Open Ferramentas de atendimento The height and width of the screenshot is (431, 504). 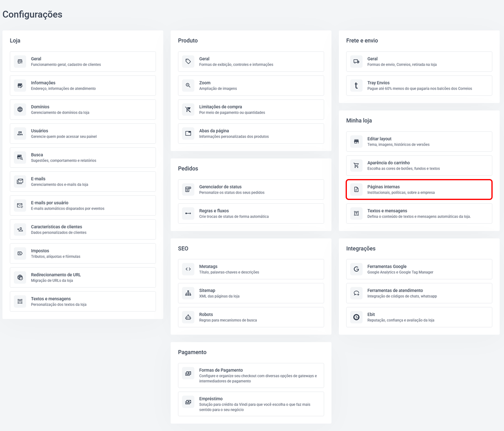395,290
